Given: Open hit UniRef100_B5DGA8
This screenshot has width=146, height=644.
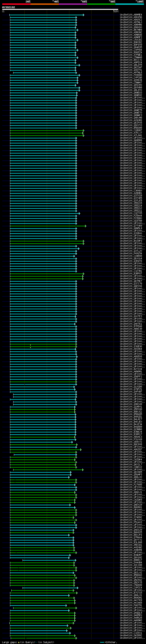Looking at the screenshot, I should (x=131, y=128).
